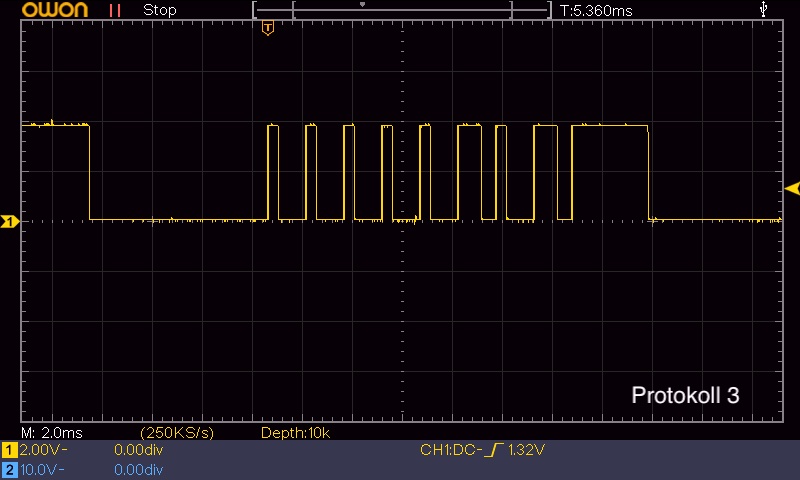Screen dimensions: 800x480
Task: Click the blue channel 2 badge
Action: point(9,470)
